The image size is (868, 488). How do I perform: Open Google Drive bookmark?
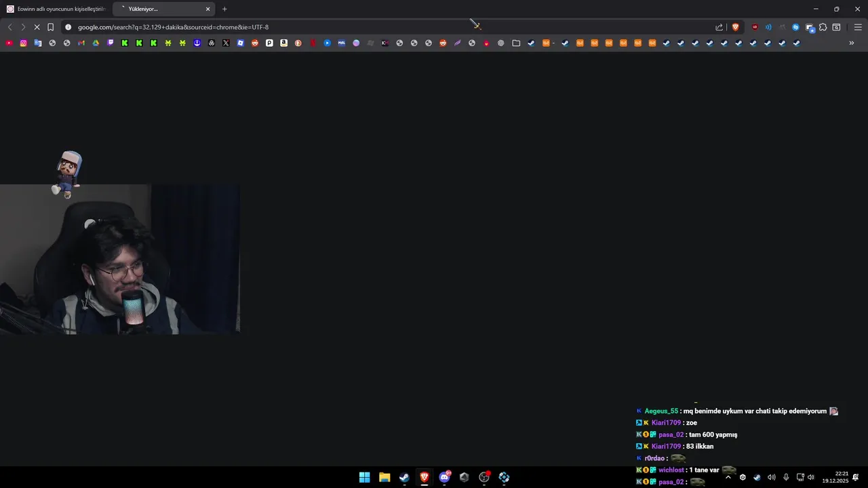point(96,43)
